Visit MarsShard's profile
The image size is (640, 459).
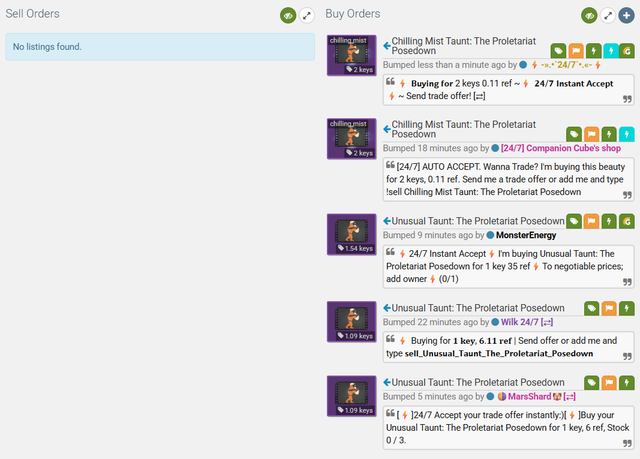click(x=536, y=397)
